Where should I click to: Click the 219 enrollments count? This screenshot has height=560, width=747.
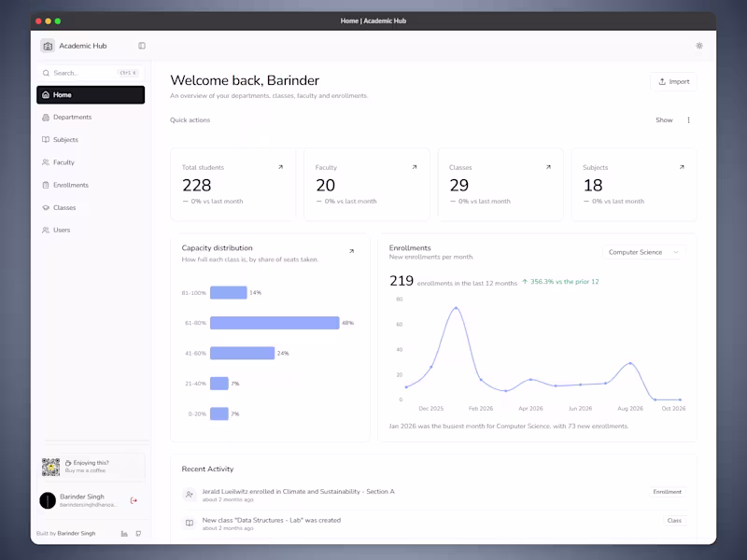pyautogui.click(x=402, y=281)
